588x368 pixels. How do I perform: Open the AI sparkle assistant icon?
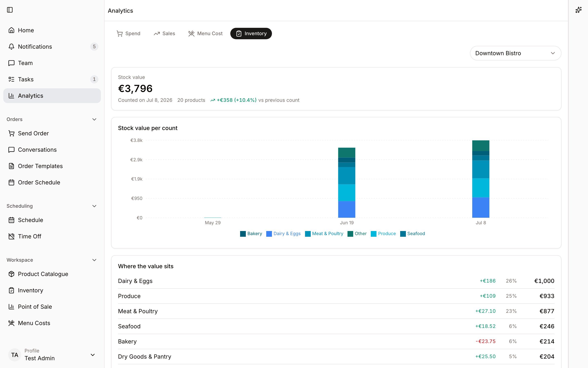point(578,10)
